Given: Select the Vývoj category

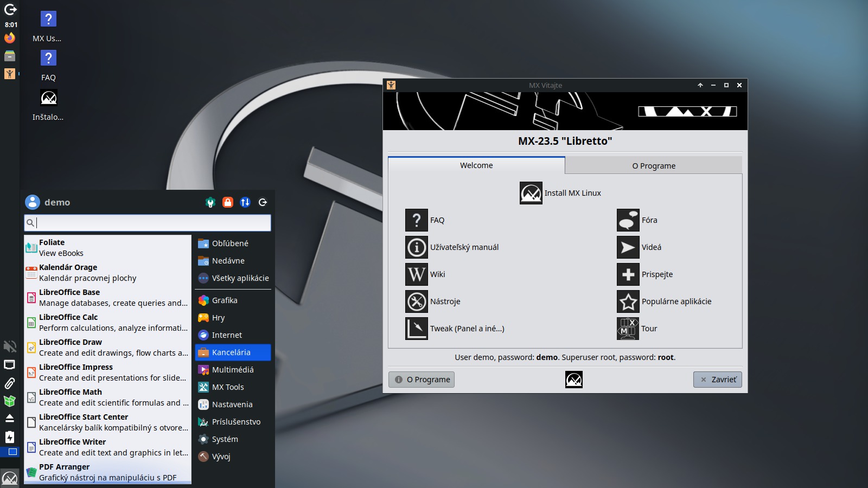Looking at the screenshot, I should 233,457.
